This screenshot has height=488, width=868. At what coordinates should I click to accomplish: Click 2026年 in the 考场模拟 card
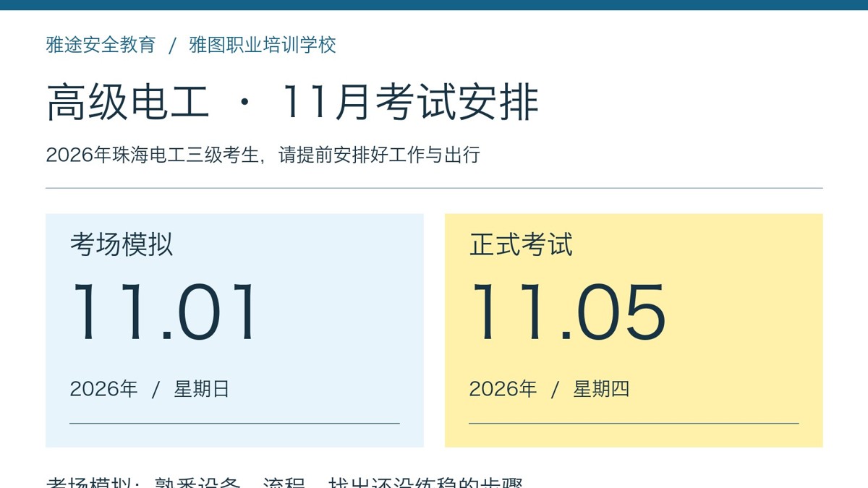(x=103, y=389)
